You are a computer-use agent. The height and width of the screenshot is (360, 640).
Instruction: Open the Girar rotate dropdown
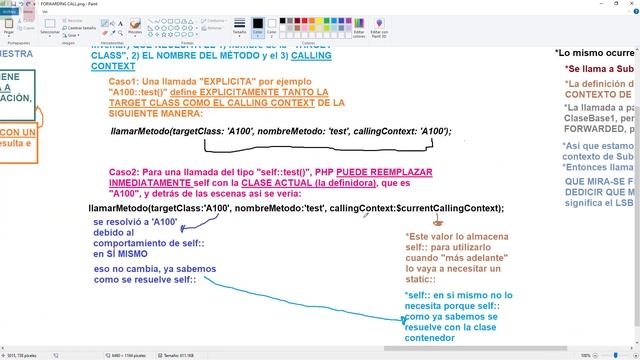point(71,36)
